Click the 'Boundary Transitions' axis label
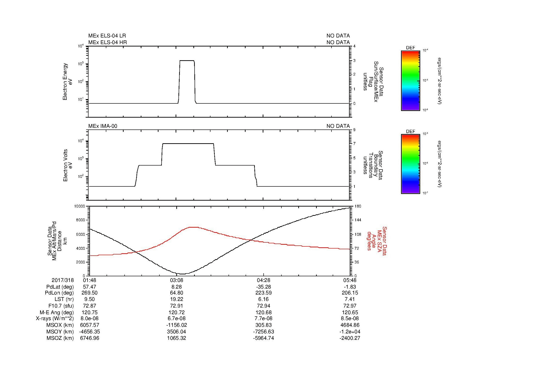Image resolution: width=555 pixels, height=392 pixels. [x=373, y=166]
